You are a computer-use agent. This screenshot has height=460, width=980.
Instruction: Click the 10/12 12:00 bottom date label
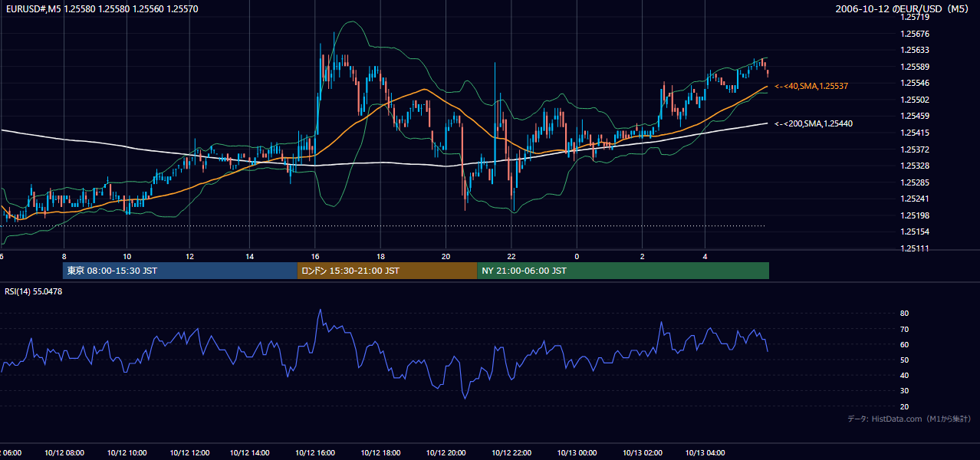189,453
